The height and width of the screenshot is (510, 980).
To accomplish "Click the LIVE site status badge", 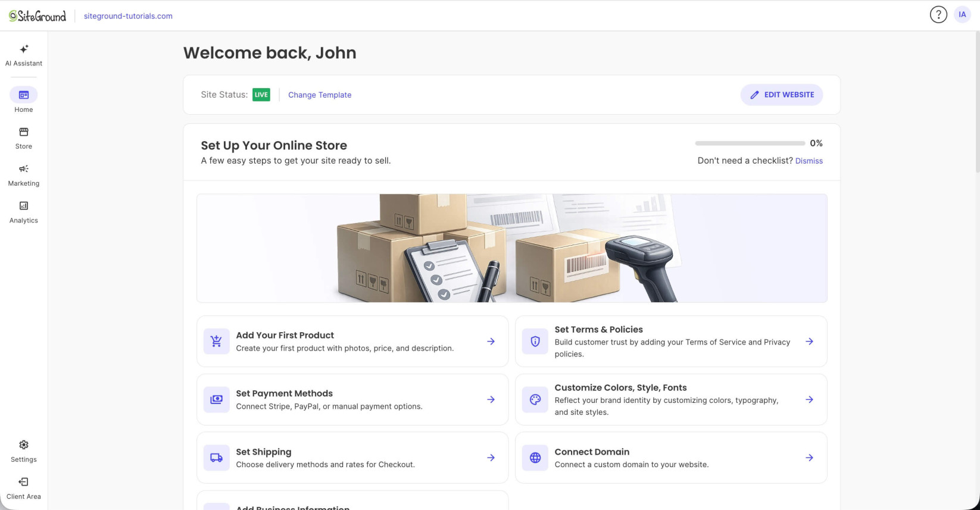I will [x=261, y=95].
